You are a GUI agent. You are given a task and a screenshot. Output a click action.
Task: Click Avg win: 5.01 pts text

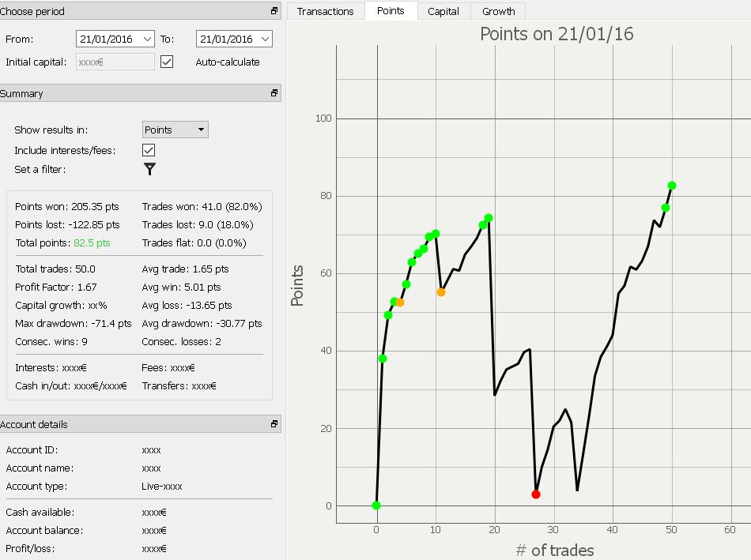(x=182, y=288)
